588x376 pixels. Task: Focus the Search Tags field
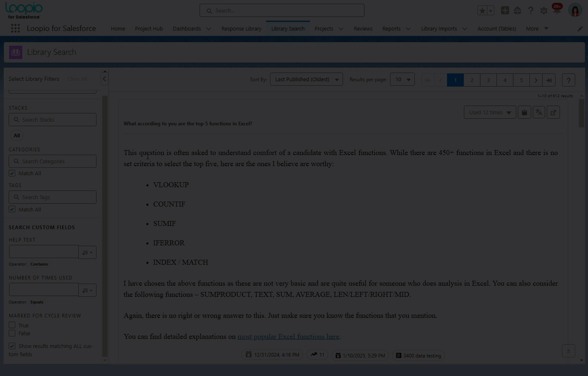pyautogui.click(x=52, y=197)
